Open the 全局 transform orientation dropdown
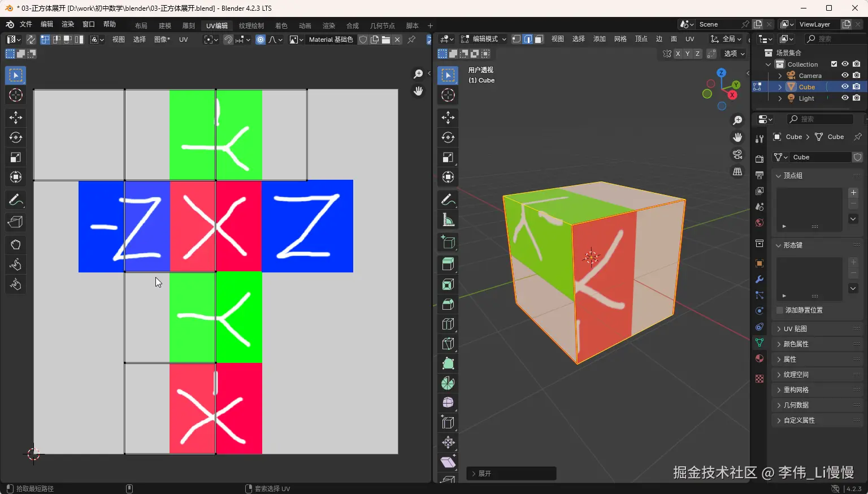This screenshot has width=868, height=494. [x=726, y=39]
